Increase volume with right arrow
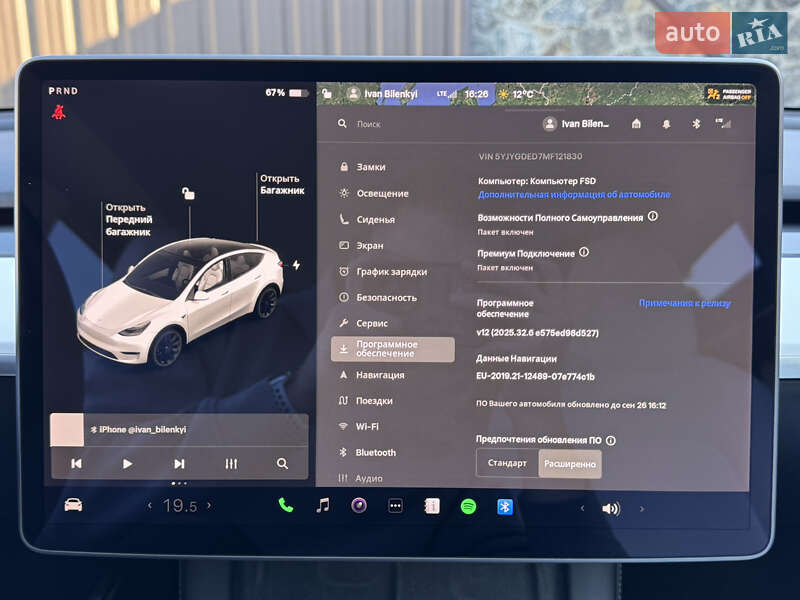Image resolution: width=800 pixels, height=600 pixels. click(642, 509)
